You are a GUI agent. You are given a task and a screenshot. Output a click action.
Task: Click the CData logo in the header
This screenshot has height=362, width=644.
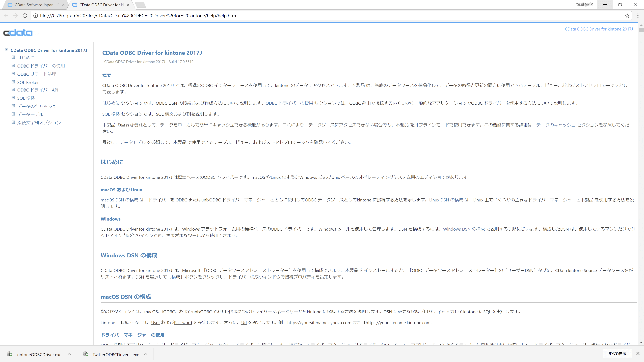click(18, 33)
